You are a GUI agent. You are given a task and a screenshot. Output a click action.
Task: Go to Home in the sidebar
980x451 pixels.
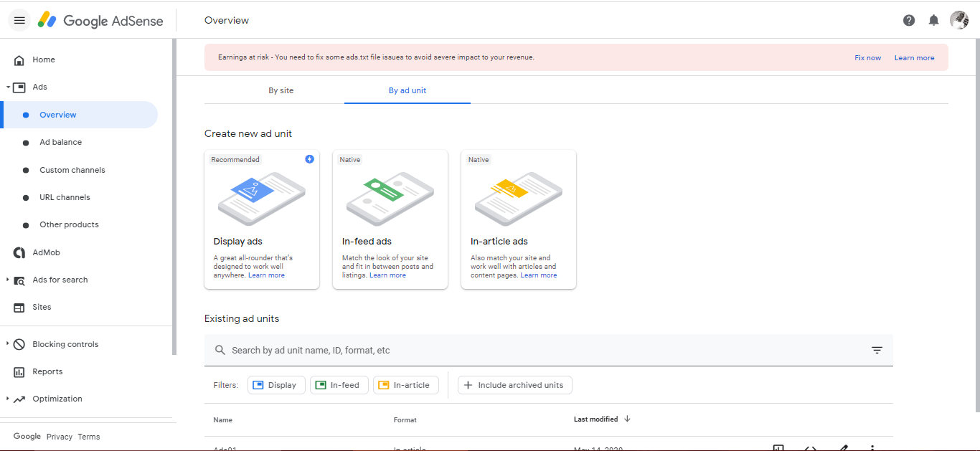pyautogui.click(x=44, y=60)
